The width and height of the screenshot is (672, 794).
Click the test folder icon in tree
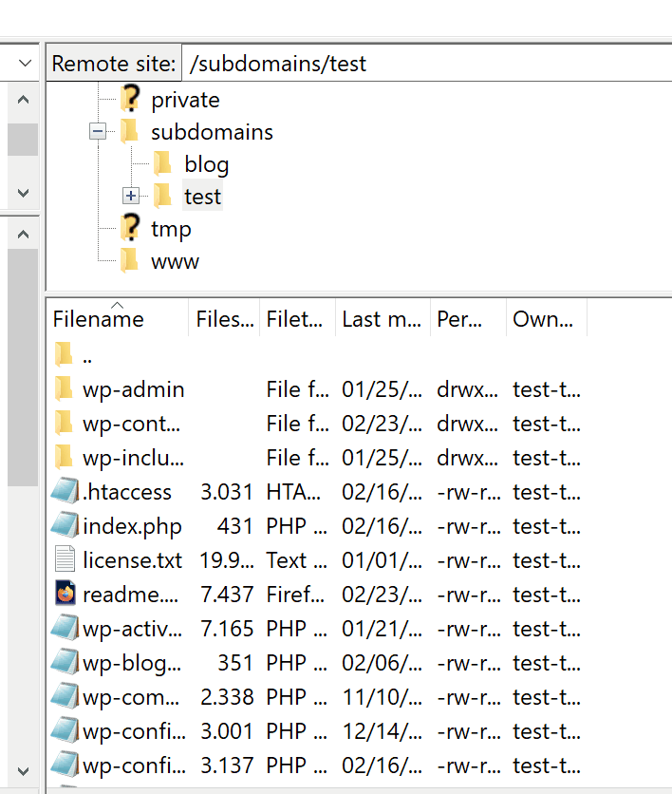[162, 196]
